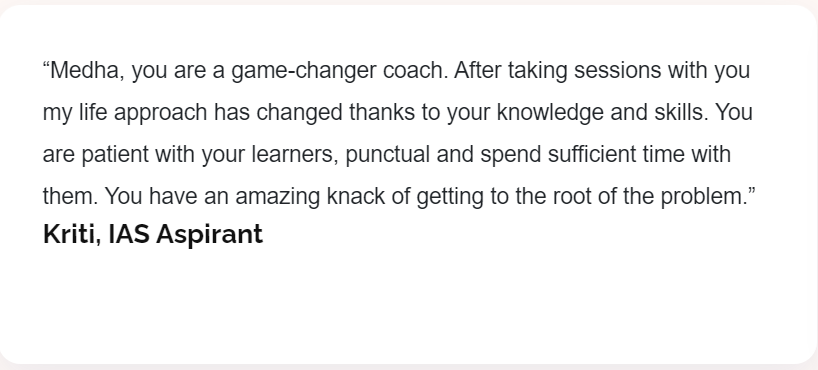Click the author name "Kriti"
Viewport: 818px width, 370px height.
69,234
